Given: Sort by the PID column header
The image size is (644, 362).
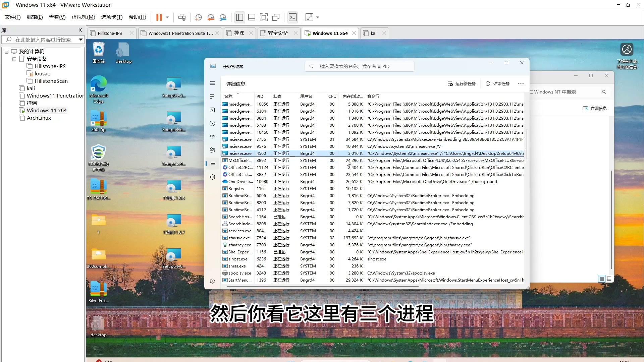Looking at the screenshot, I should coord(263,96).
